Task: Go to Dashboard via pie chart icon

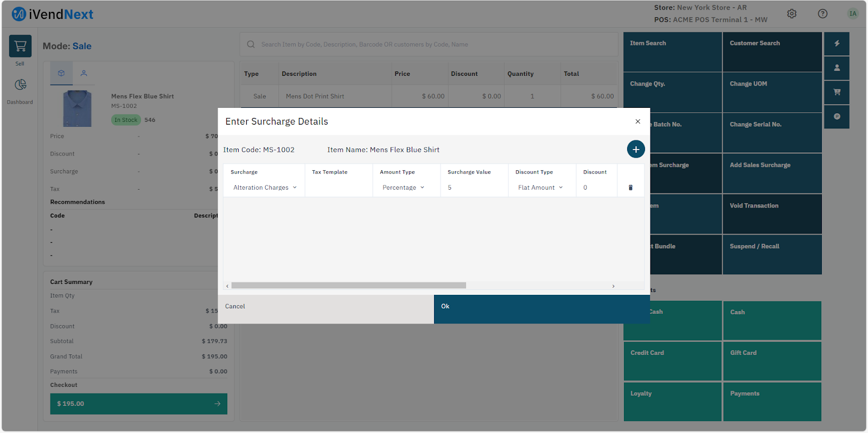Action: (20, 85)
